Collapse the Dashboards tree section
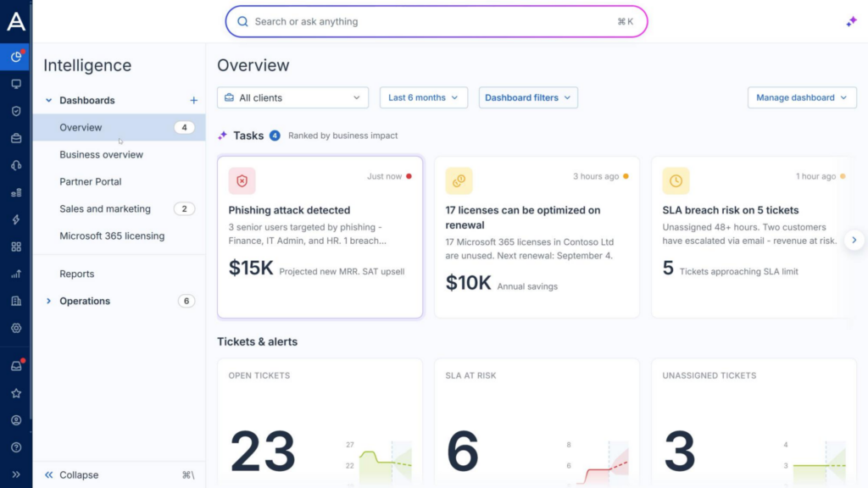The height and width of the screenshot is (488, 868). click(x=48, y=101)
